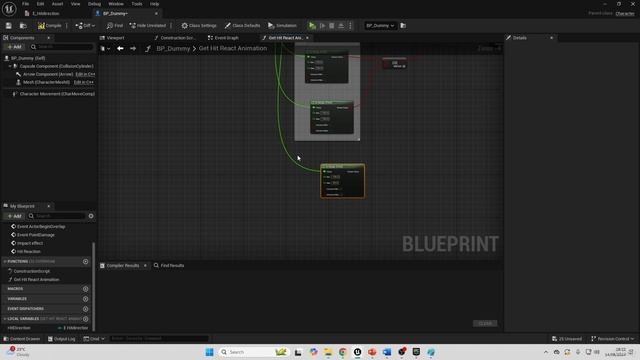Image resolution: width=640 pixels, height=360 pixels.
Task: Open Class Settings
Action: coord(199,26)
